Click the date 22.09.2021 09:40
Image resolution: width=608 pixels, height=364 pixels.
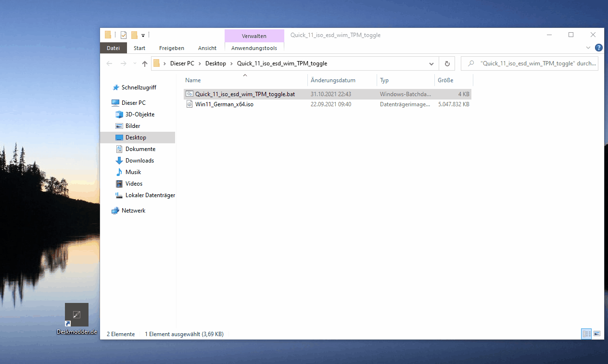click(x=331, y=104)
